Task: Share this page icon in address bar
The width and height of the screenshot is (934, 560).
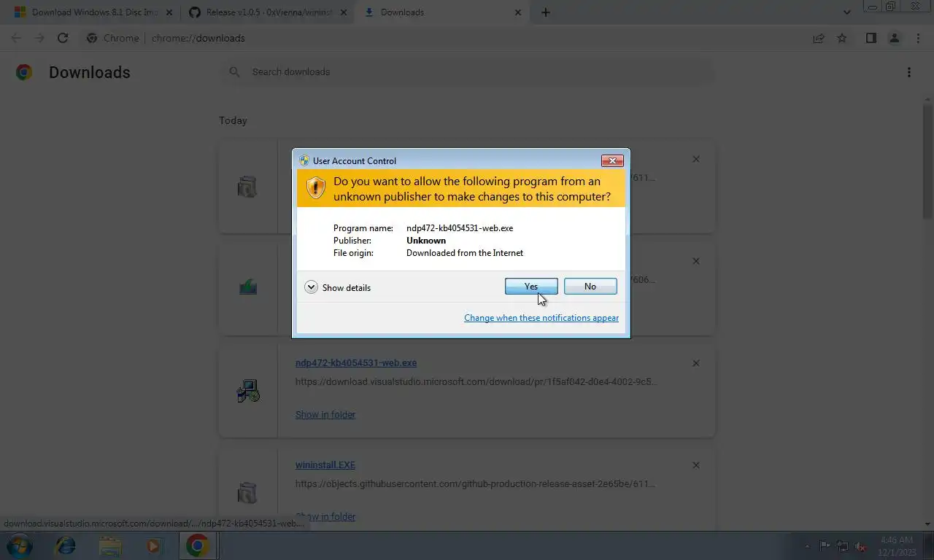Action: pyautogui.click(x=819, y=38)
